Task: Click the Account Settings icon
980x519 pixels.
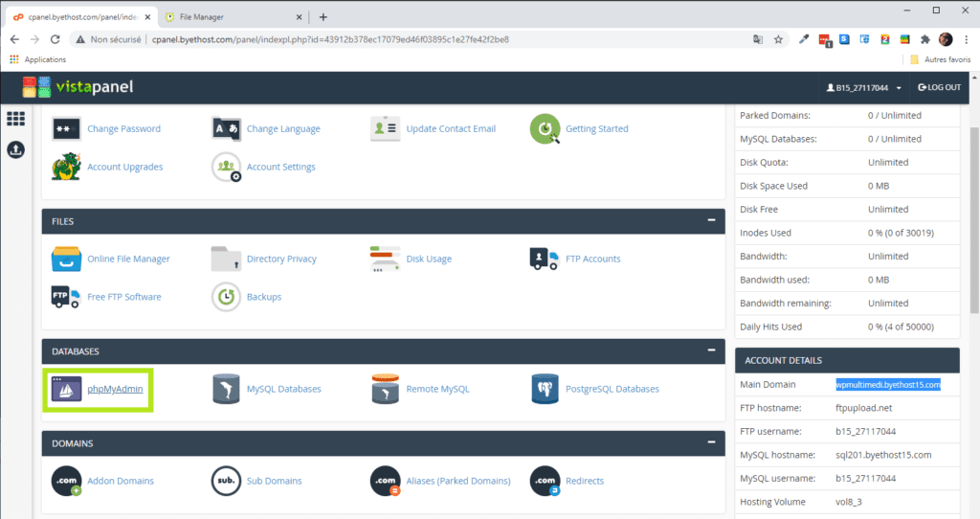Action: (x=226, y=167)
